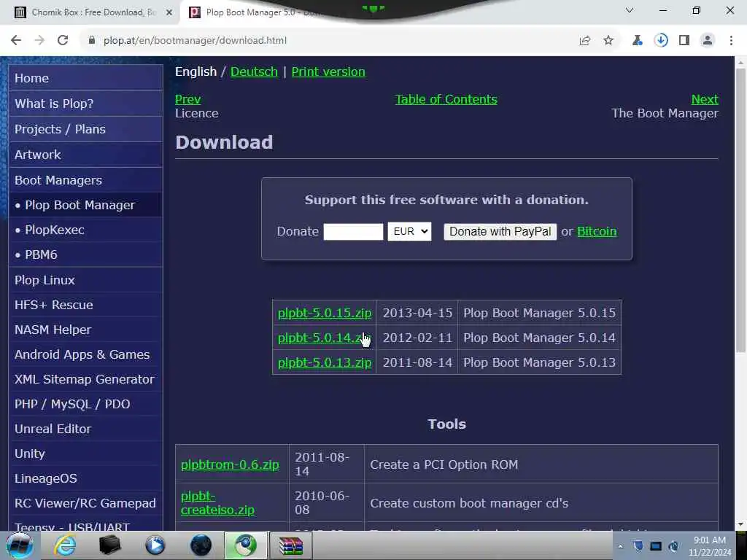747x560 pixels.
Task: Open WinRAR from the taskbar
Action: 291,545
